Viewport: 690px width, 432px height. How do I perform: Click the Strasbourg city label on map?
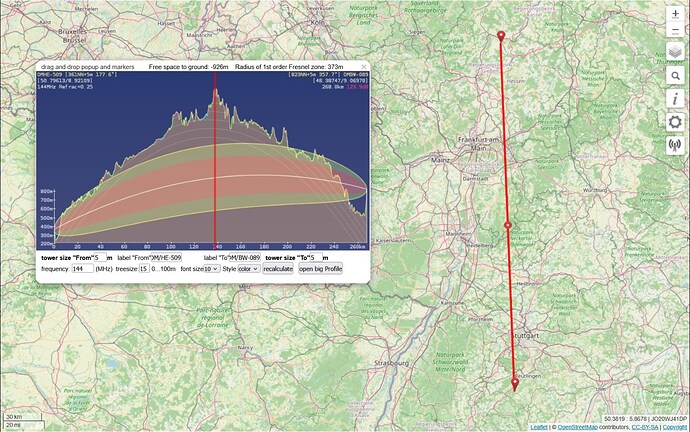[x=391, y=363]
